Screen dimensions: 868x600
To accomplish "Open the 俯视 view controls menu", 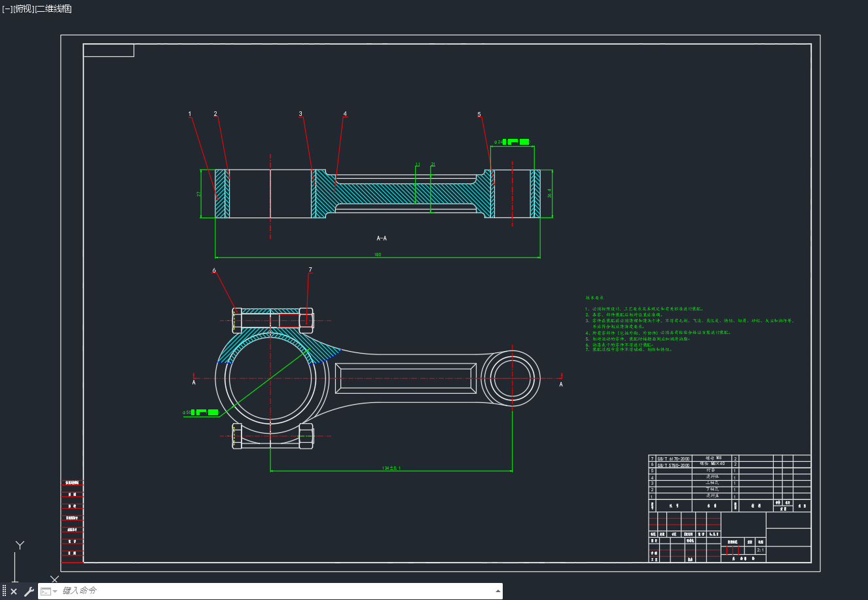I will pyautogui.click(x=24, y=9).
